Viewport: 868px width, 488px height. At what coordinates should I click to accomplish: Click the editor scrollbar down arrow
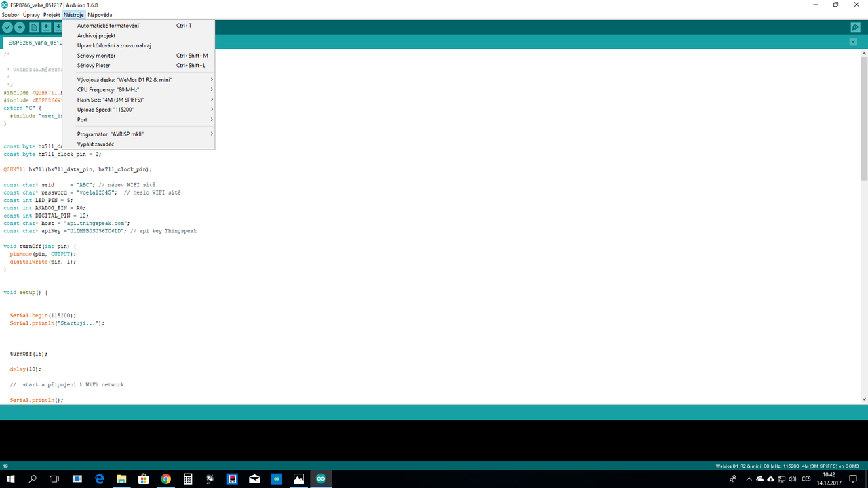click(864, 399)
